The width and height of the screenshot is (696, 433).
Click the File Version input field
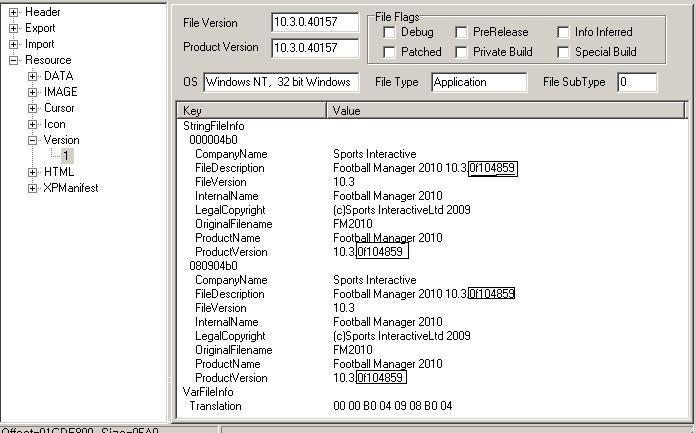315,23
